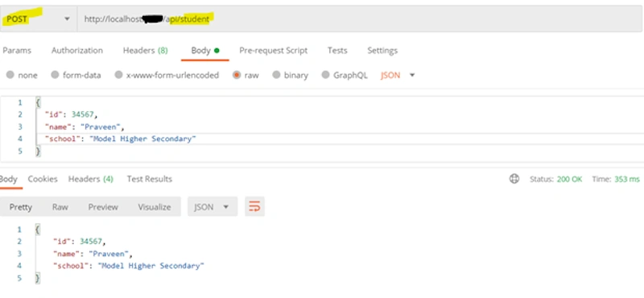Select GraphQL body type
644x298 pixels.
(345, 75)
